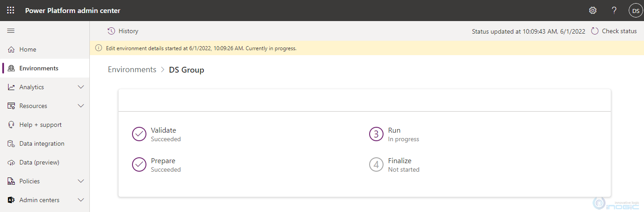
Task: Click the Finalize step label
Action: pos(400,160)
